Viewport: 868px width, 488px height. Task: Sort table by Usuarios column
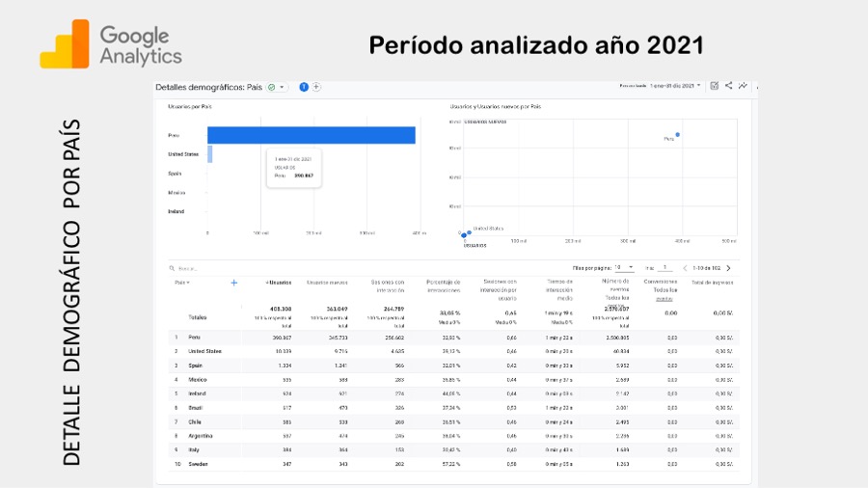(x=279, y=283)
